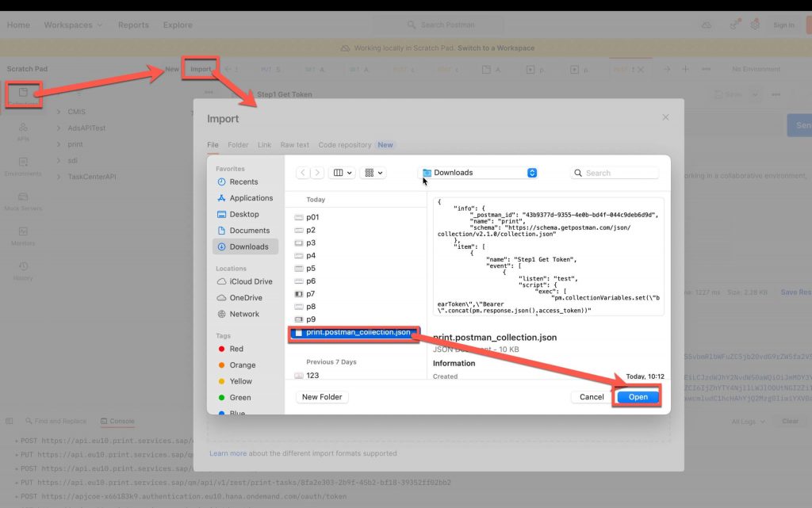Go back with the left chevron button
This screenshot has width=812, height=508.
point(303,173)
